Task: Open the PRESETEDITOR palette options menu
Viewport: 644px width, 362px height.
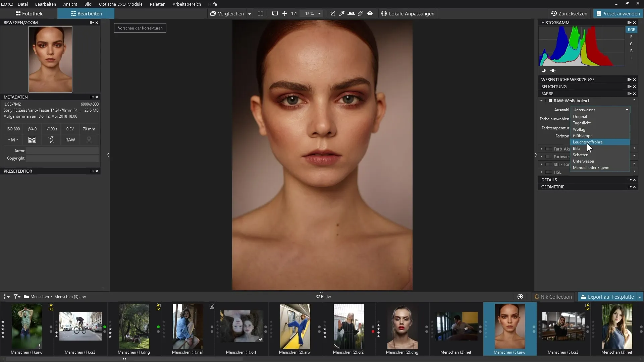Action: (92, 171)
